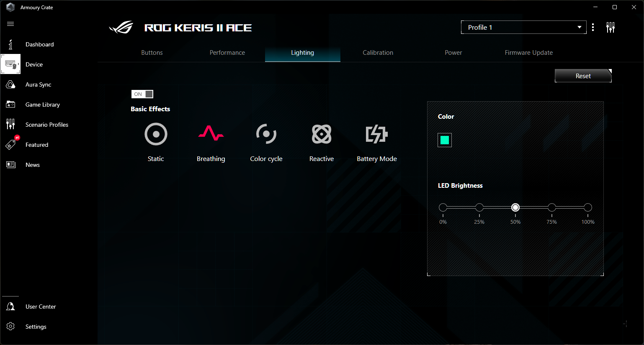
Task: Select the Device keyboard-mouse icon
Action: 10,64
